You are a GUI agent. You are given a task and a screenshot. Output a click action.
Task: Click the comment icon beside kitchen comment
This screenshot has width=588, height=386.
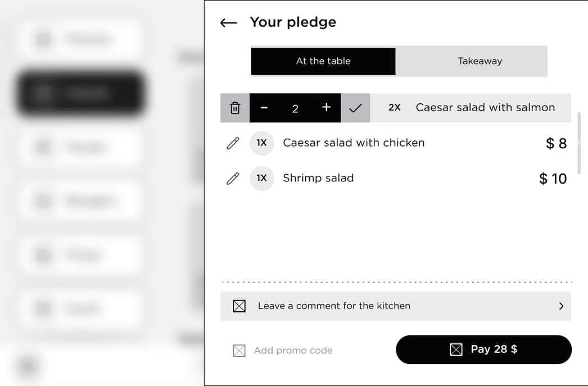click(x=239, y=306)
